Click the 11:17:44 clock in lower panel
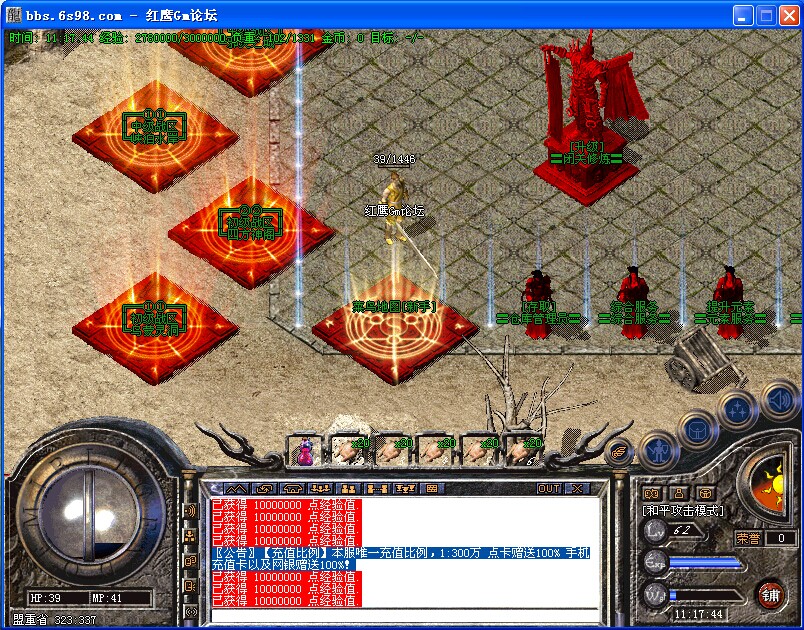Viewport: 804px width, 630px height. pyautogui.click(x=698, y=614)
